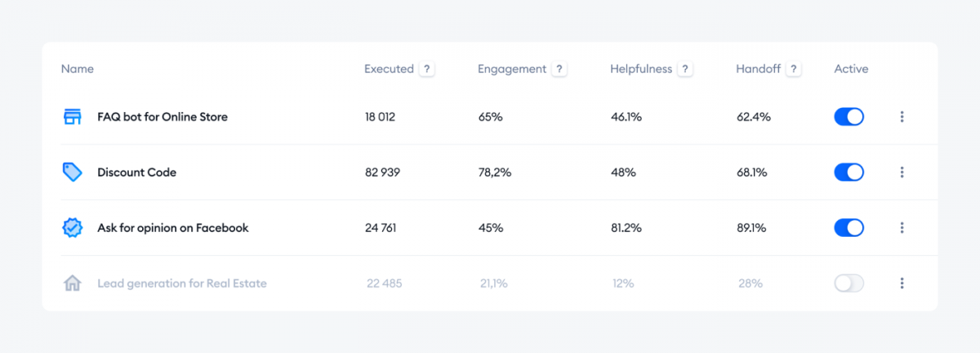
Task: Open help tooltip next to Handoff
Action: tap(794, 69)
